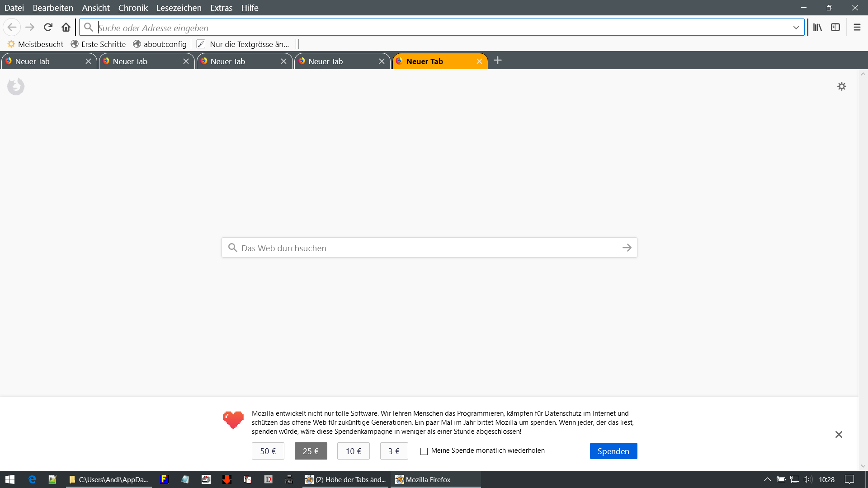Select the 10 € donation amount
This screenshot has height=488, width=868.
pyautogui.click(x=353, y=451)
